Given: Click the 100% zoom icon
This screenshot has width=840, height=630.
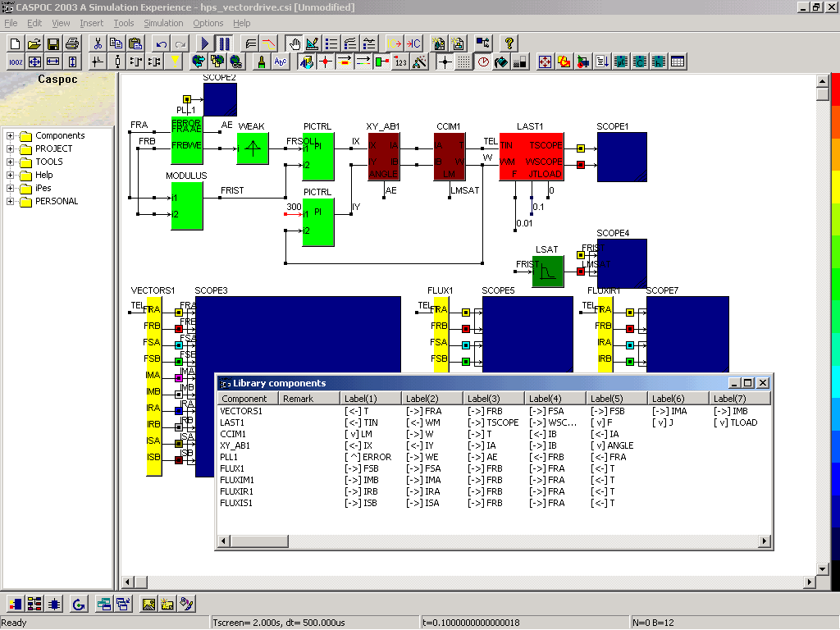Looking at the screenshot, I should coord(16,62).
